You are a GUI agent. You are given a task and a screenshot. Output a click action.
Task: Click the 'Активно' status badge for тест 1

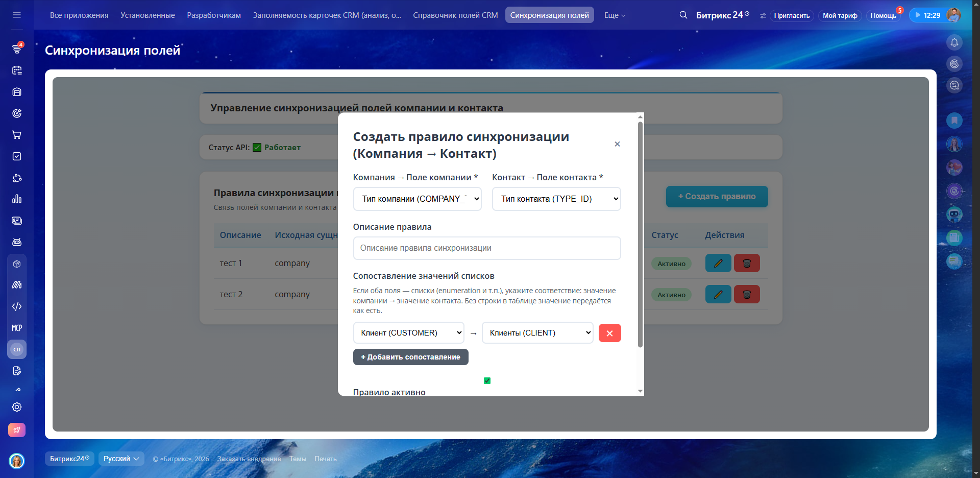(671, 264)
